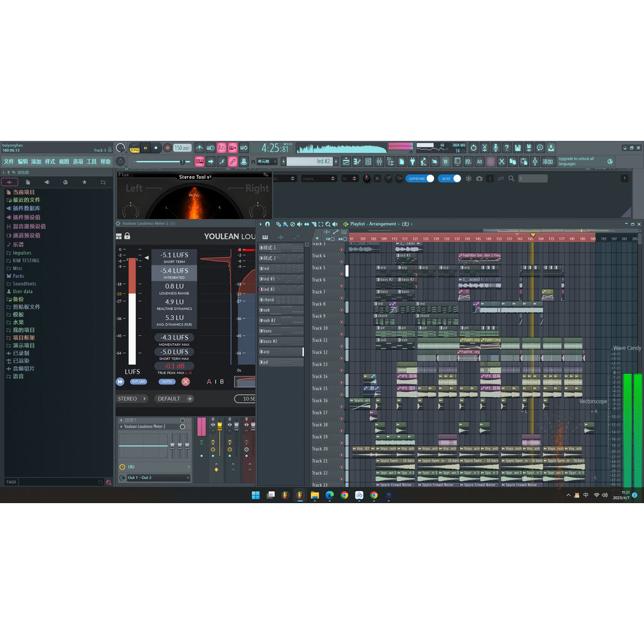Stop playback with the stop button
644x644 pixels.
(156, 148)
